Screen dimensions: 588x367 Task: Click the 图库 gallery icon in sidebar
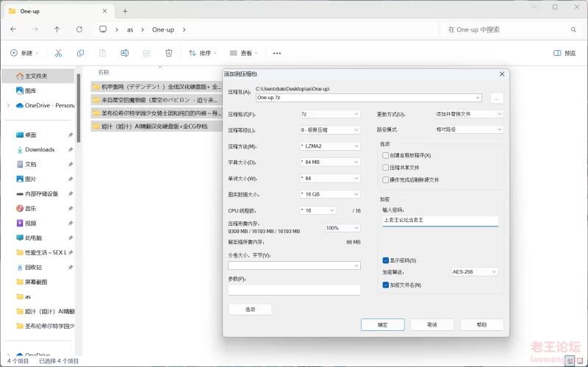[20, 90]
